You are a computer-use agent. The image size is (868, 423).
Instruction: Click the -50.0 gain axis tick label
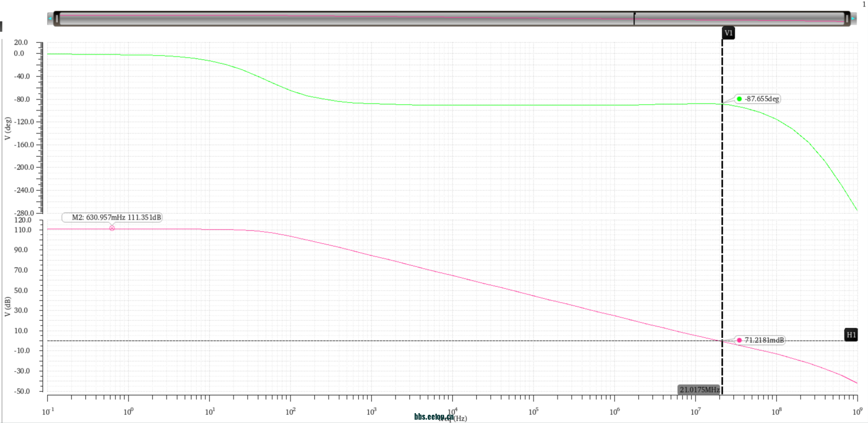pyautogui.click(x=22, y=391)
